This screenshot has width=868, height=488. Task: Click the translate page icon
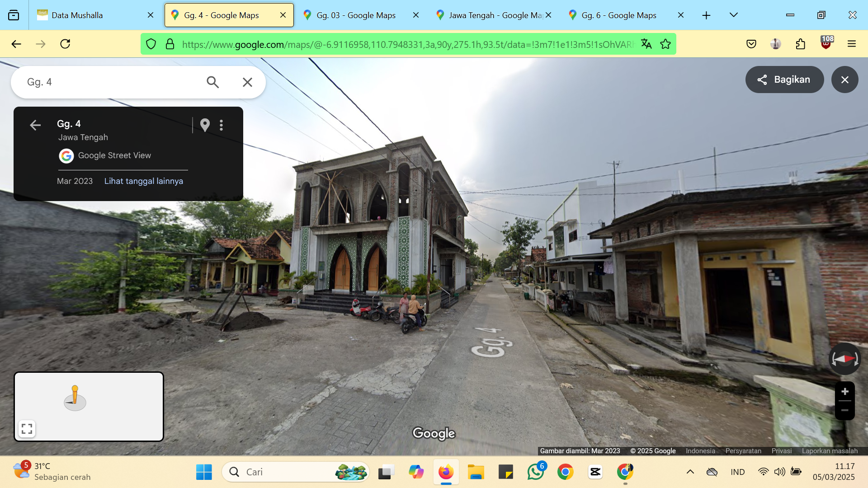[x=646, y=44]
